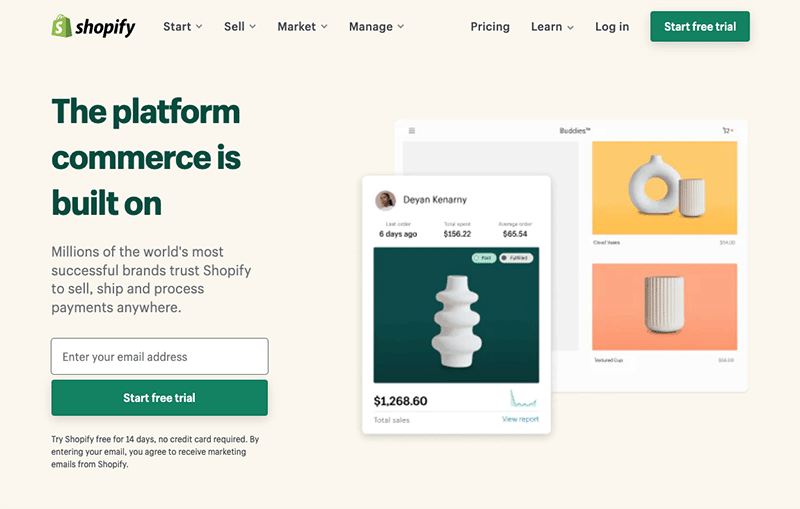Click the sales trend sparkline chart

point(523,399)
